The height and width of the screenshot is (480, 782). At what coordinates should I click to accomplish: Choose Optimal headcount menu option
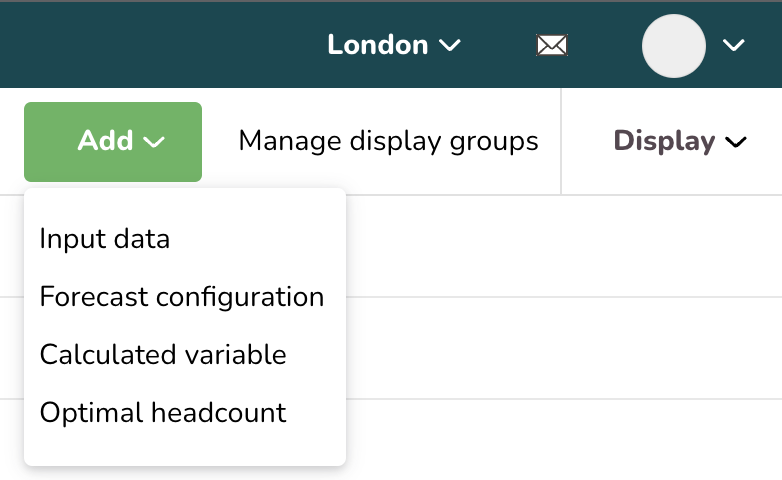coord(163,413)
